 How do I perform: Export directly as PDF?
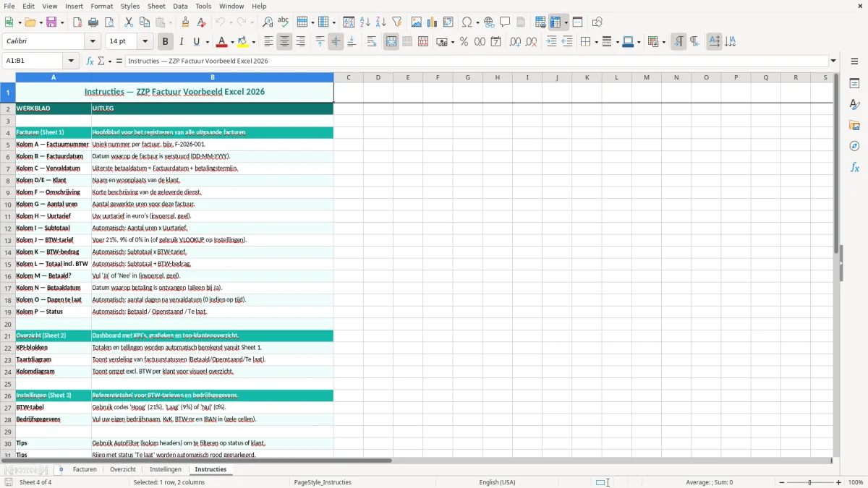point(77,22)
